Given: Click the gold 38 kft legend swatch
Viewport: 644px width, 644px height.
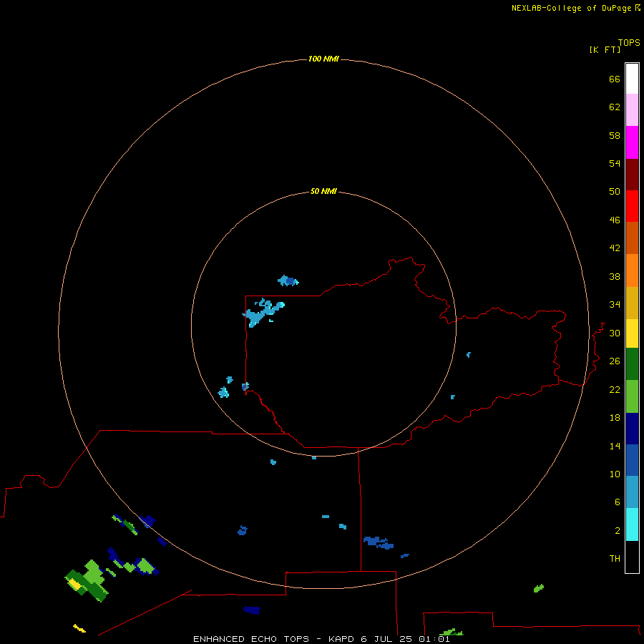Looking at the screenshot, I should point(632,303).
